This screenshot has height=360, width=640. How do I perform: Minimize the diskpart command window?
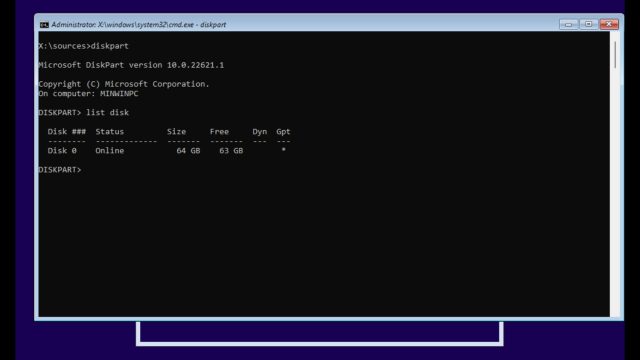[x=568, y=24]
